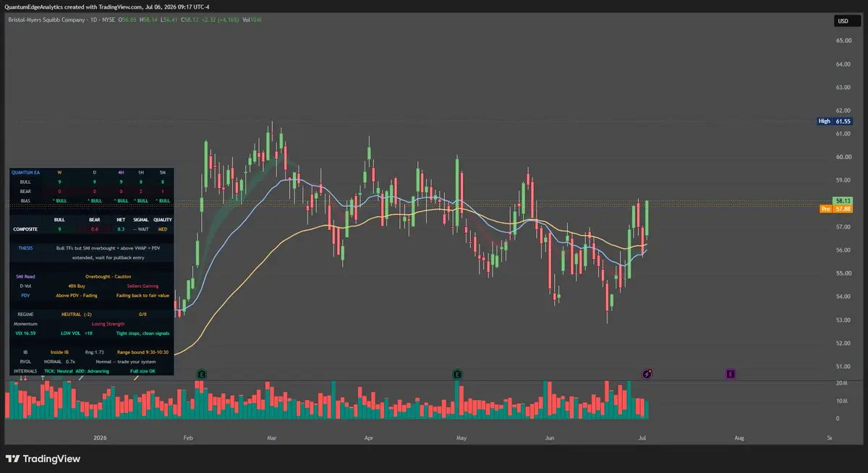868x473 pixels.
Task: Click 'Tight stops, clean signals' note
Action: pos(142,333)
